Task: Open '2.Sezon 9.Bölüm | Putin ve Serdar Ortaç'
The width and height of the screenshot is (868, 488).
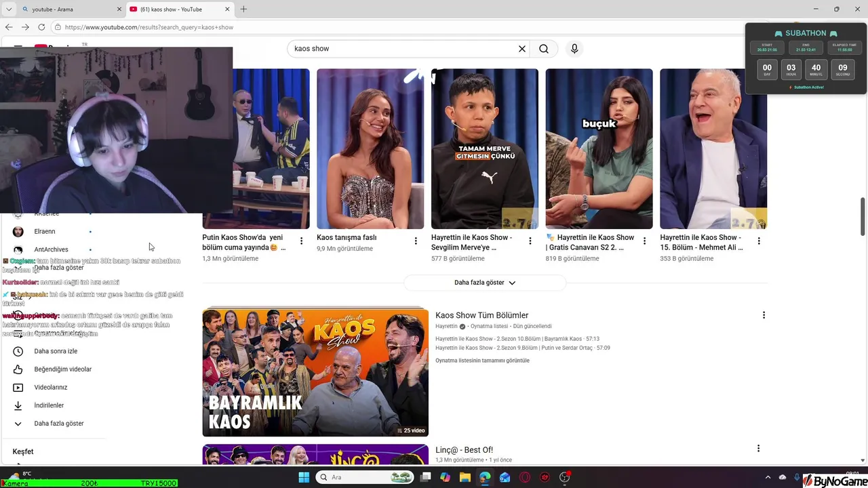Action: click(523, 348)
